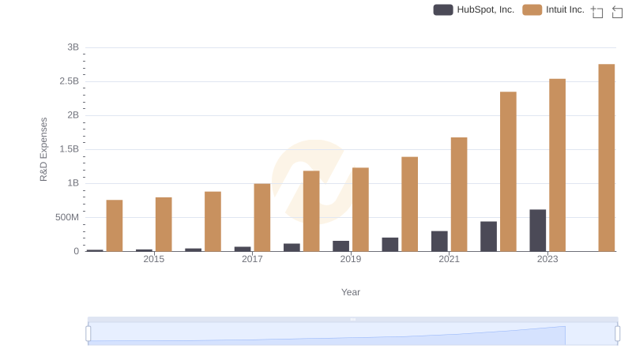The height and width of the screenshot is (364, 632).
Task: Click the R&D Expenses axis title
Action: [x=44, y=149]
